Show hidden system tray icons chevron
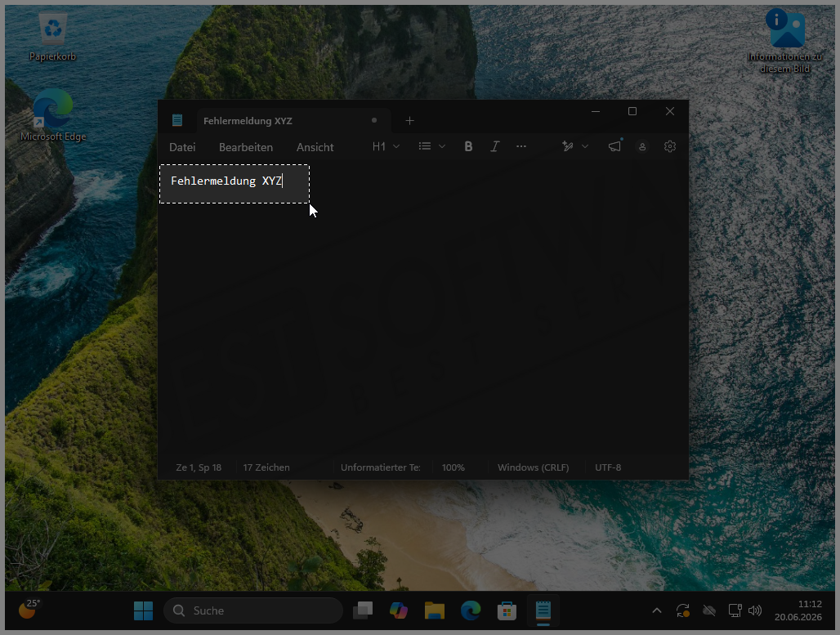 [657, 610]
